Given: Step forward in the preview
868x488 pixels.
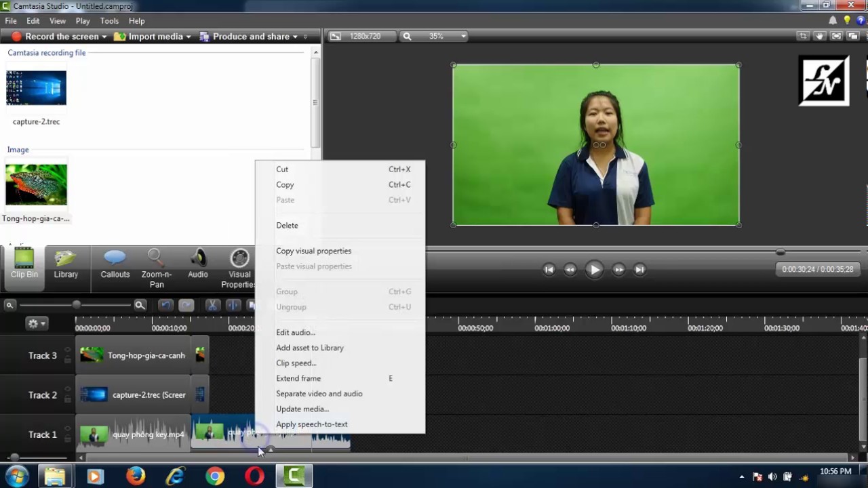Looking at the screenshot, I should [618, 269].
